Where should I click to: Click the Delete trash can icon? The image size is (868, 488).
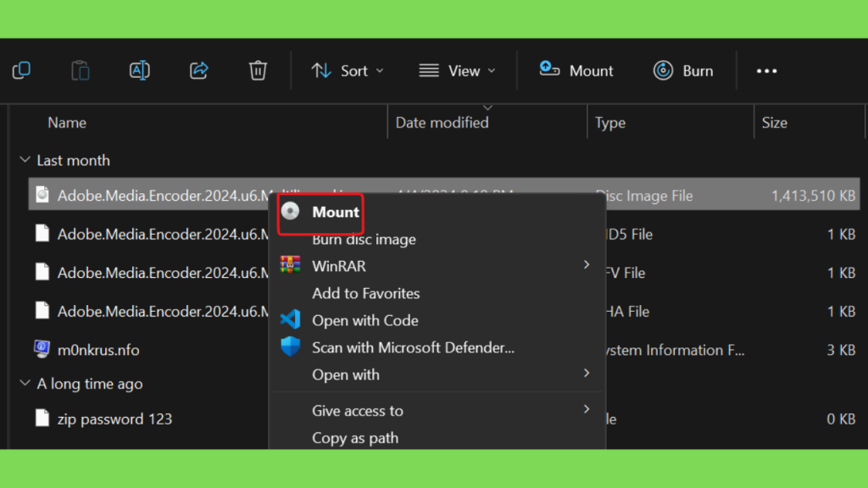[x=258, y=70]
